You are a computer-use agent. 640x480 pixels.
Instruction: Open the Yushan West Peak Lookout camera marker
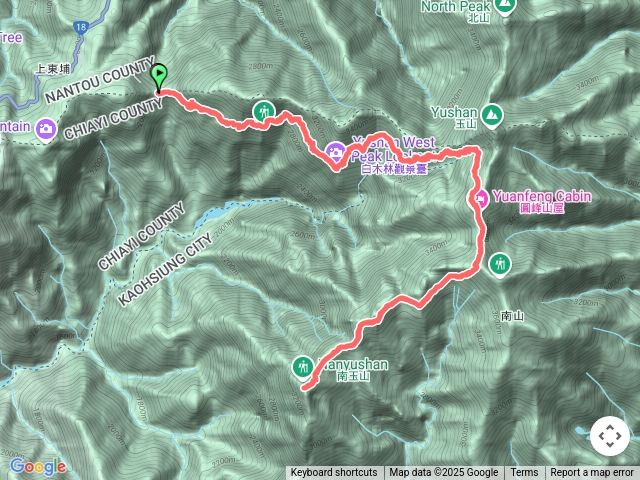(x=335, y=152)
